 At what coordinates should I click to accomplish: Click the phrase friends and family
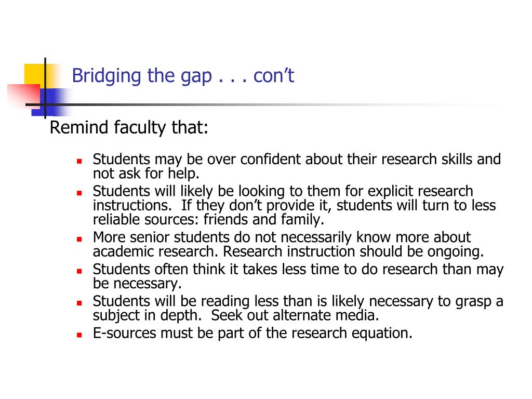[264, 220]
